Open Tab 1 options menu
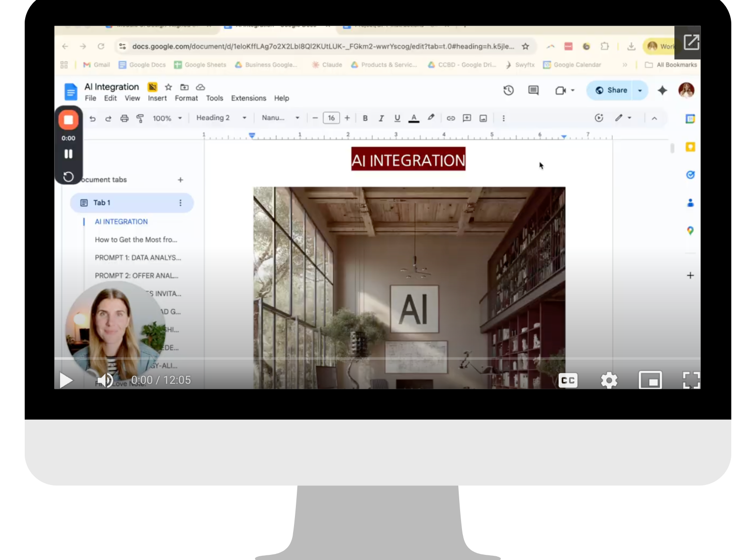The height and width of the screenshot is (560, 756). tap(181, 203)
